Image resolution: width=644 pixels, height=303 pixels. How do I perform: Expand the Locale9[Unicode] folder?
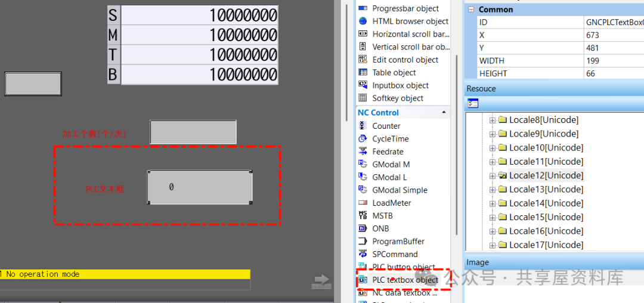click(493, 134)
